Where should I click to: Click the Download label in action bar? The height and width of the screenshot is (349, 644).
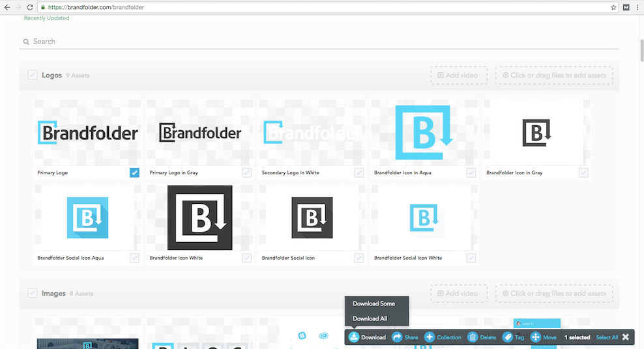coord(373,337)
